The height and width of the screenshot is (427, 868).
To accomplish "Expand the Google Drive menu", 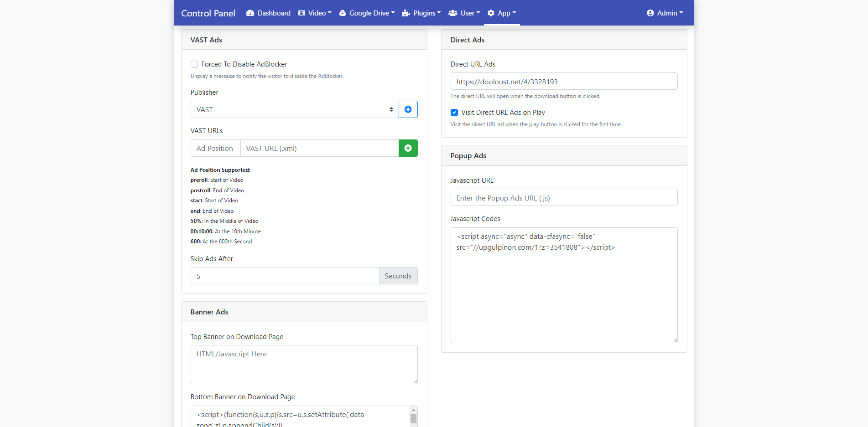I will (367, 13).
